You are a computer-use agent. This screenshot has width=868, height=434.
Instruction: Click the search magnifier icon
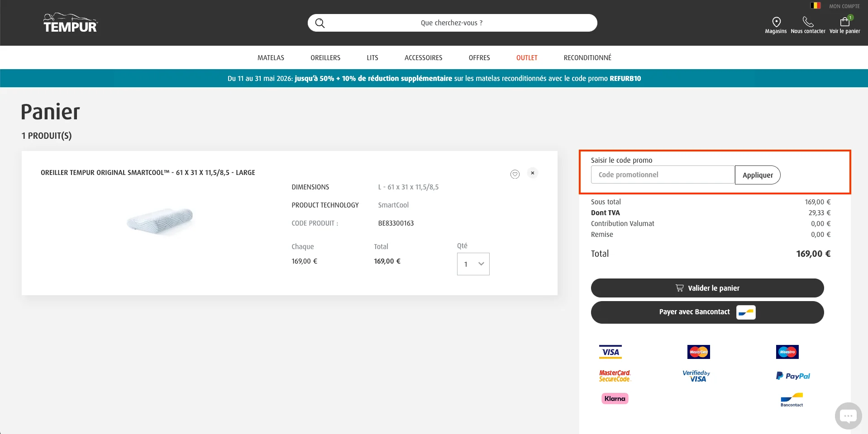(320, 23)
